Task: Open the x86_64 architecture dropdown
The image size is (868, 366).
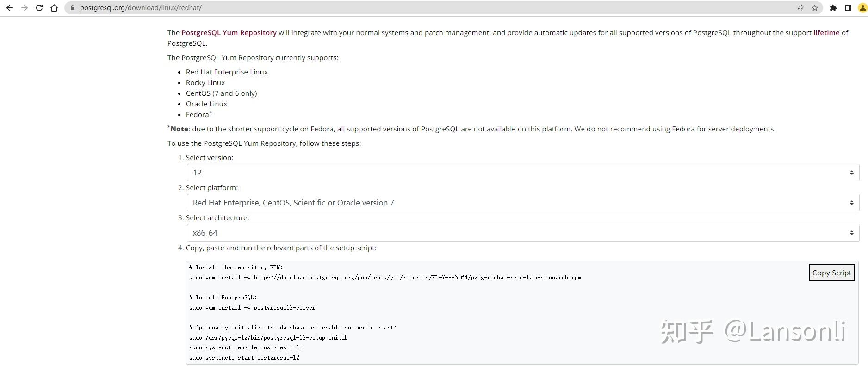Action: [523, 233]
